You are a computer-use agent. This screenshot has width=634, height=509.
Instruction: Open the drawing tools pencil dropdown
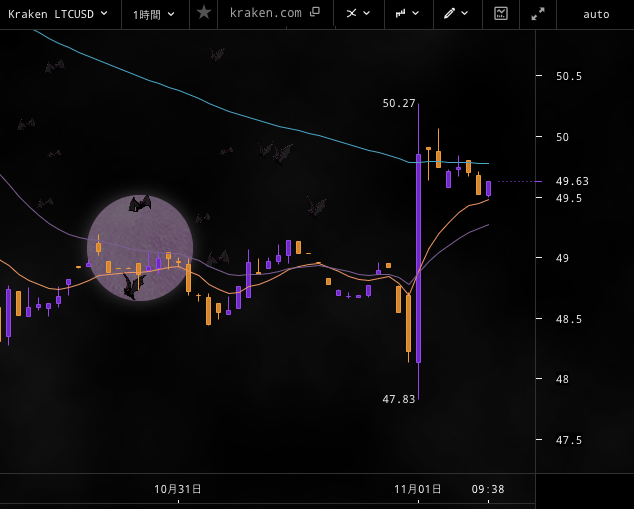click(x=456, y=13)
